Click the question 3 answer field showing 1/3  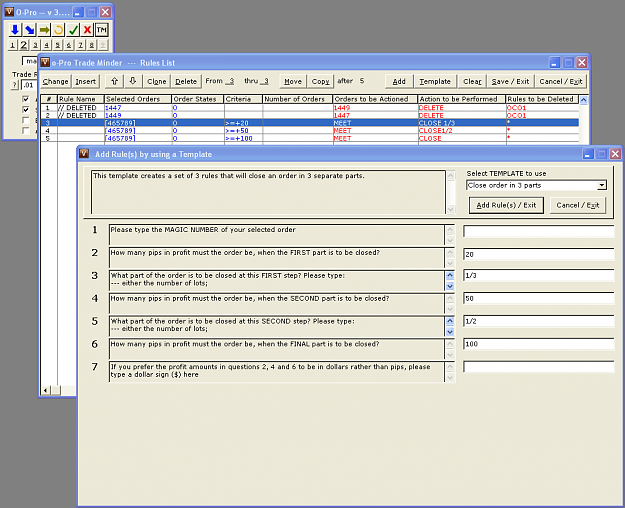pyautogui.click(x=539, y=275)
